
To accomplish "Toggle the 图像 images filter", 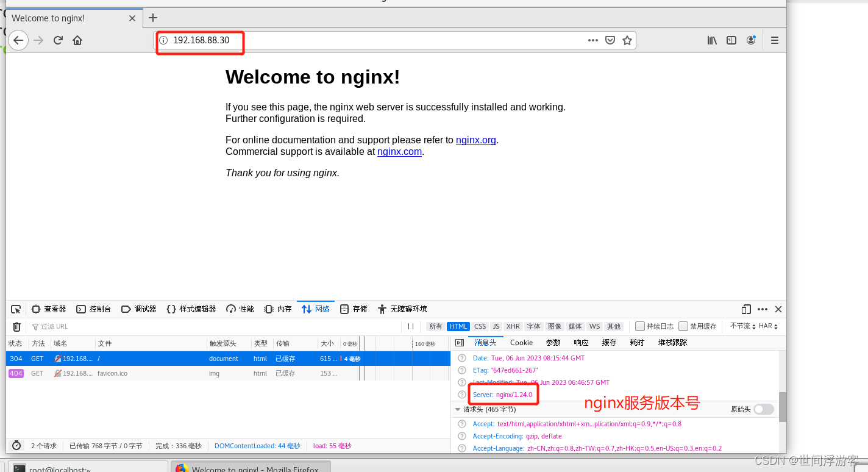I will pyautogui.click(x=555, y=326).
